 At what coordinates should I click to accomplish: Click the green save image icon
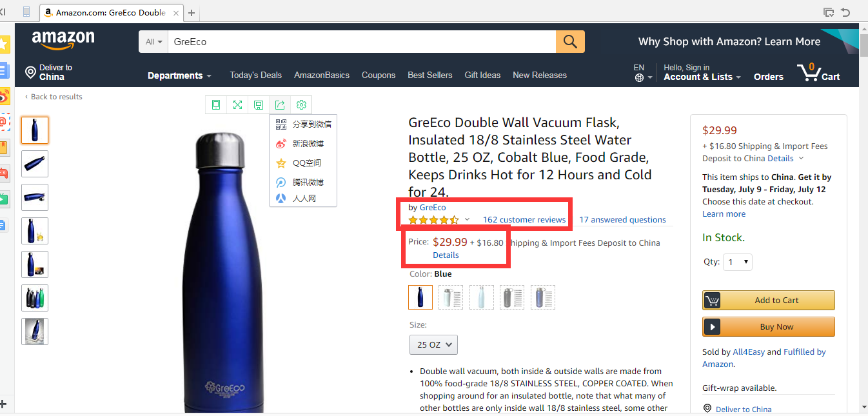coord(259,105)
